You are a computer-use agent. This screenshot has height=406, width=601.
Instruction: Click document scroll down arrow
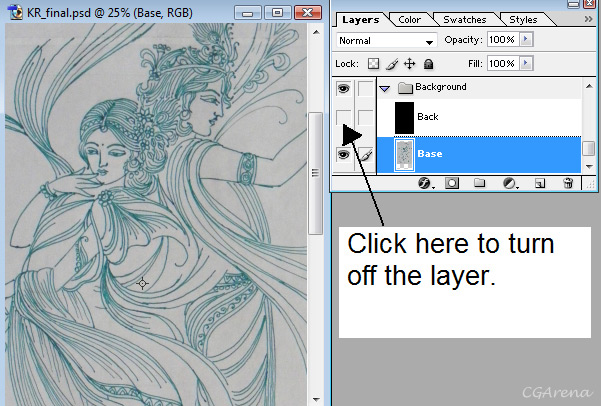(316, 400)
